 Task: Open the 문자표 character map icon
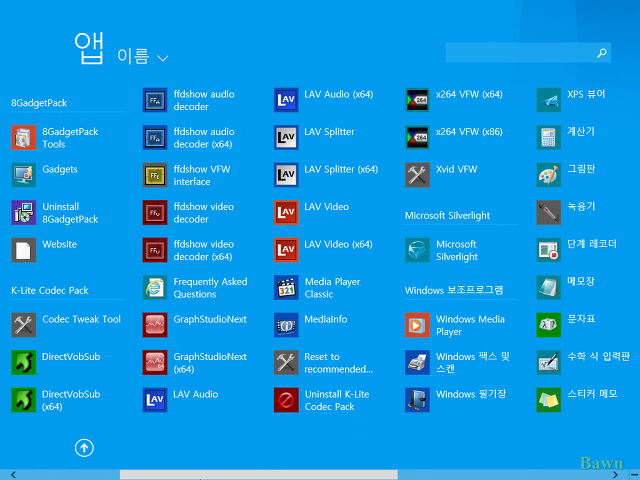point(549,325)
